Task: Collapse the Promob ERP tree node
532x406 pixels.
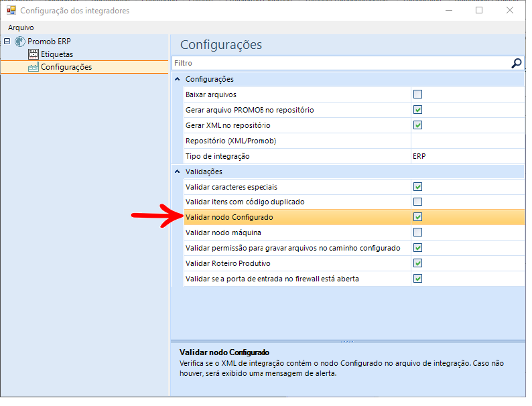Action: [x=7, y=42]
